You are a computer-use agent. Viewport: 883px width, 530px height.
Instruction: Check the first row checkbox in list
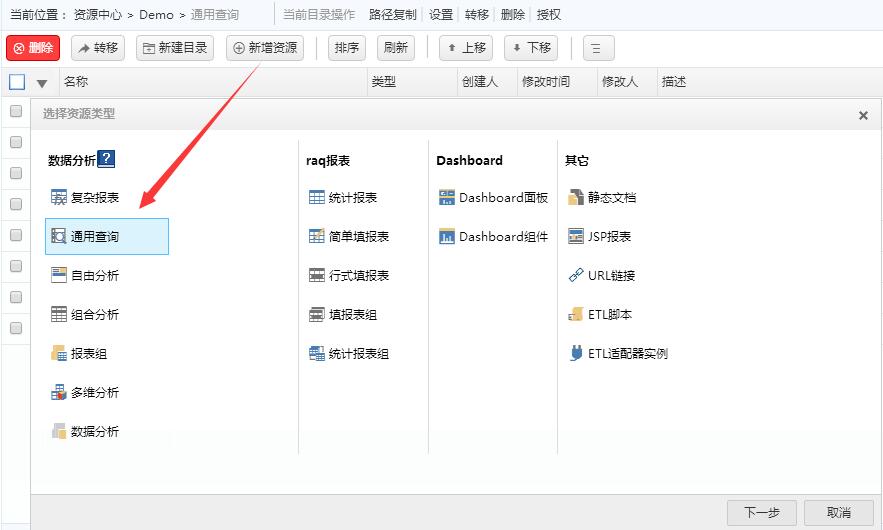(16, 112)
